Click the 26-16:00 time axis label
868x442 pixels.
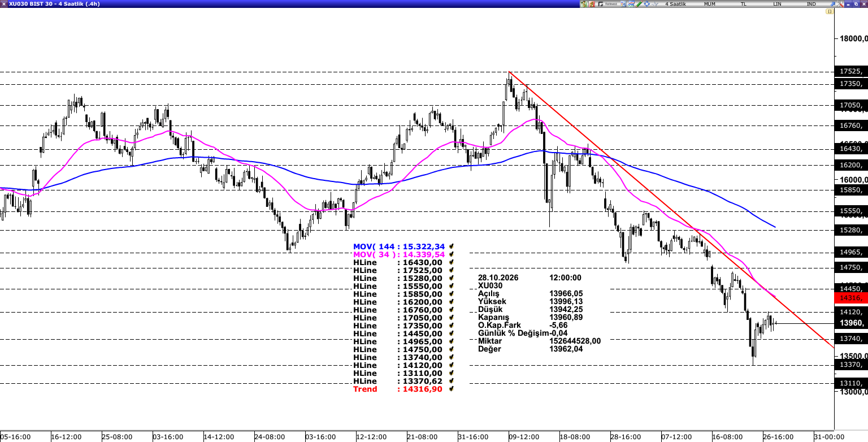click(778, 437)
